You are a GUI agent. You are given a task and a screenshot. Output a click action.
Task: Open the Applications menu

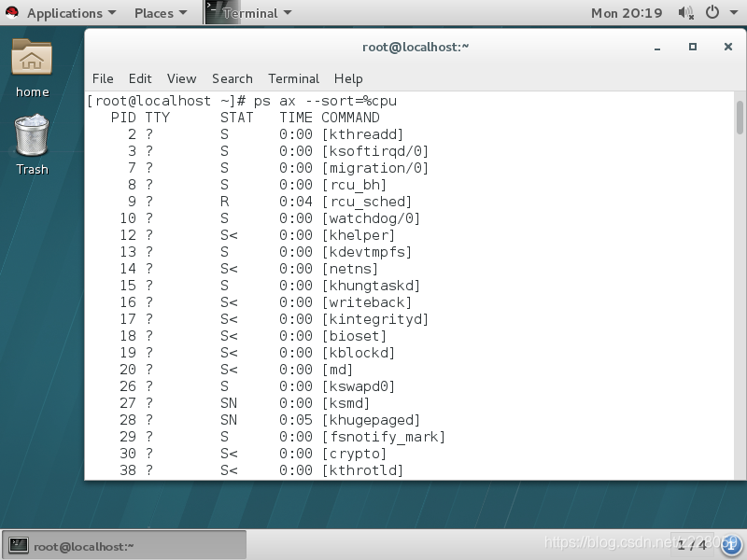coord(71,13)
